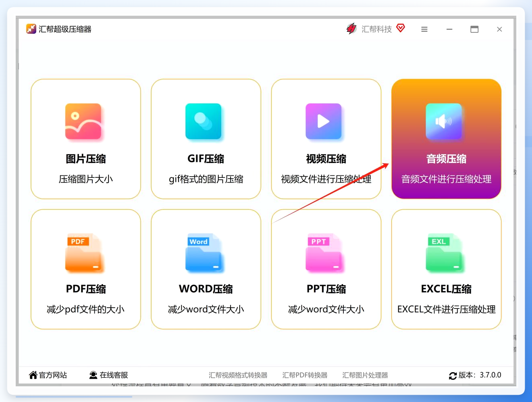Click the 视频压缩 title text
The width and height of the screenshot is (532, 402).
326,159
